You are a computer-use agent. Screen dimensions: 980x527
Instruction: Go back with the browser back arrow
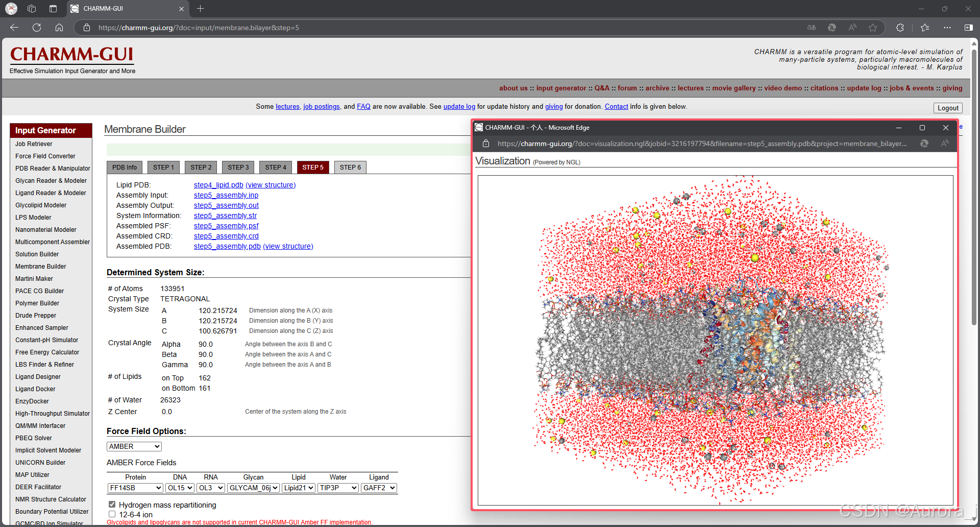tap(14, 28)
